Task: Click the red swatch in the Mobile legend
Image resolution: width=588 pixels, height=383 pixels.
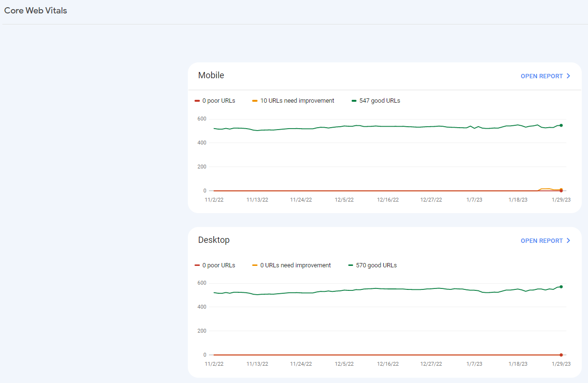Action: tap(197, 101)
